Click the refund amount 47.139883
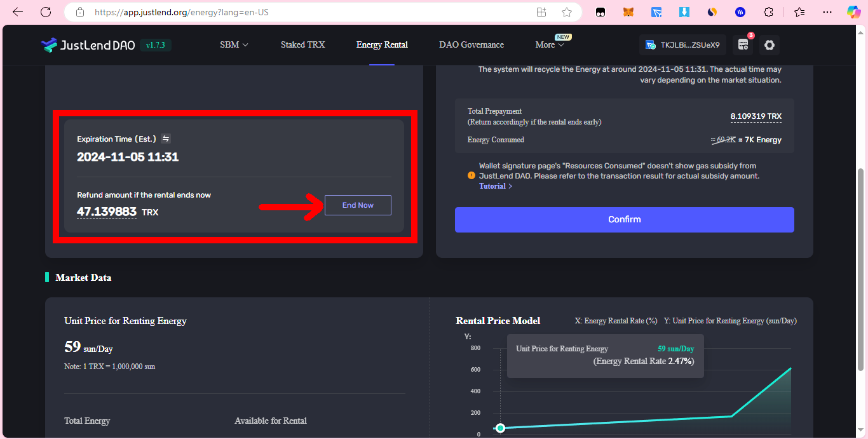Screen dimensions: 868x439 (x=107, y=212)
